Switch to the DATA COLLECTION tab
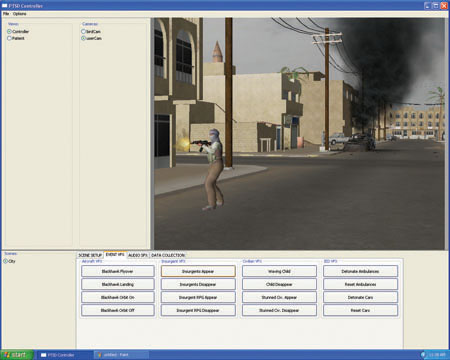 pos(168,255)
